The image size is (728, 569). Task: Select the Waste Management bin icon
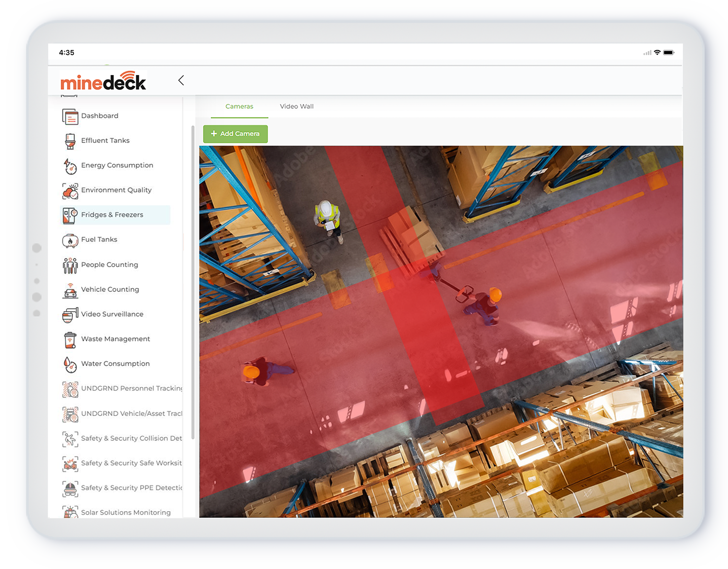pyautogui.click(x=70, y=339)
